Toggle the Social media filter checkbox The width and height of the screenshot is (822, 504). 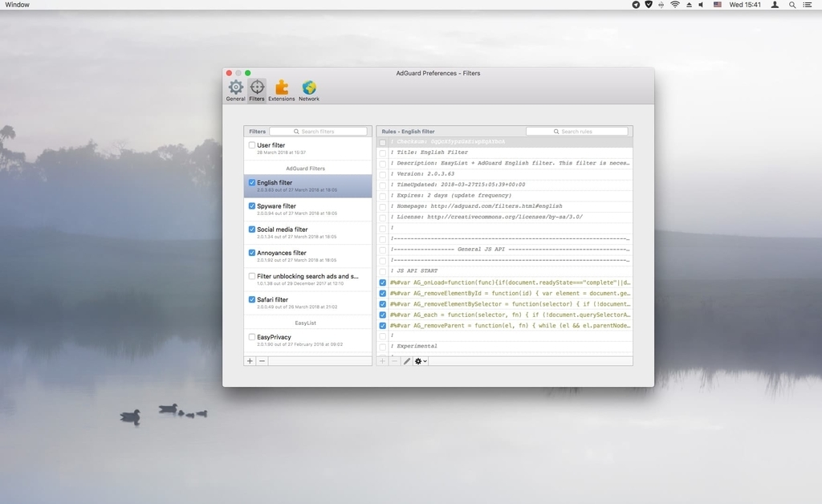pyautogui.click(x=252, y=229)
